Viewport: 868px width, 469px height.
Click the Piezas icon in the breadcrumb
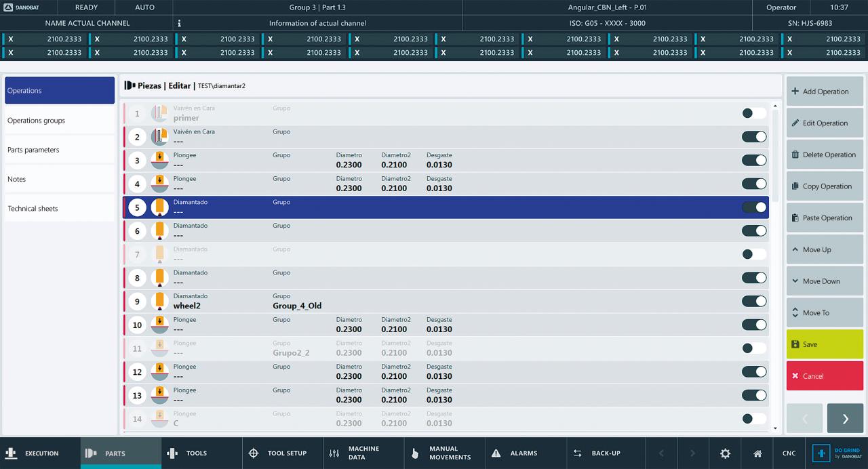pos(130,86)
